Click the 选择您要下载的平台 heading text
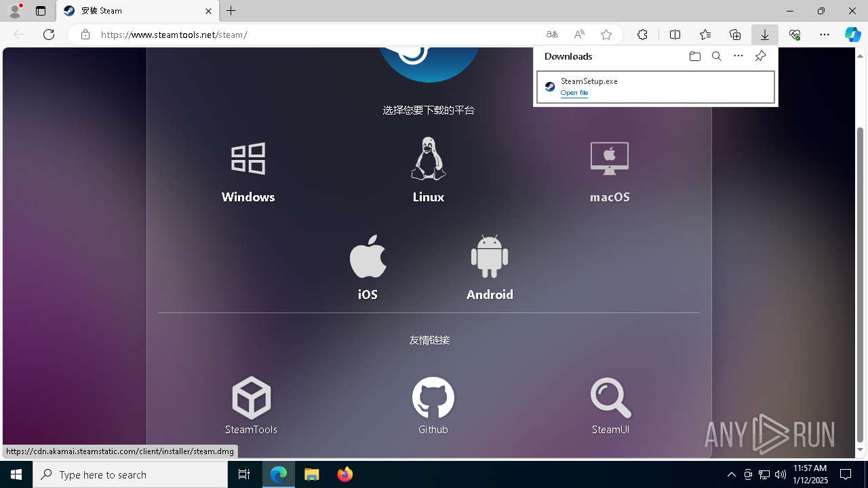This screenshot has height=488, width=868. pos(429,110)
